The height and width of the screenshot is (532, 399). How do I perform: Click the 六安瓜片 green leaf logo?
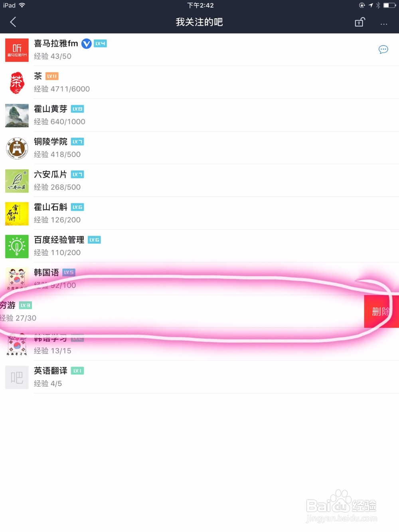(17, 181)
